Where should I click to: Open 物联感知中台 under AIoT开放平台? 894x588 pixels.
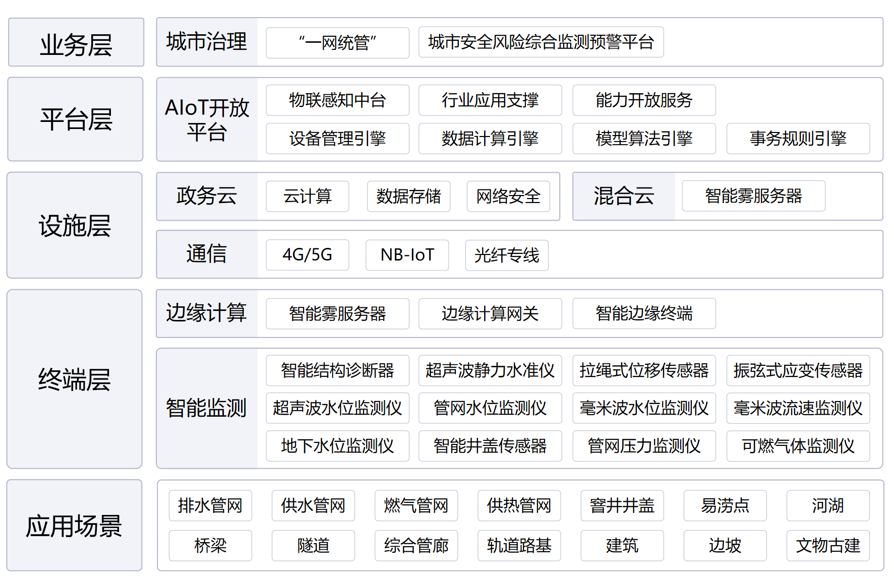pos(337,100)
